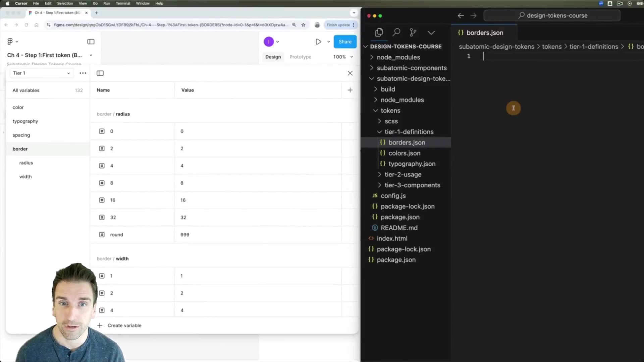Open the Search icon in Cursor sidebar
This screenshot has width=644, height=362.
tap(396, 33)
